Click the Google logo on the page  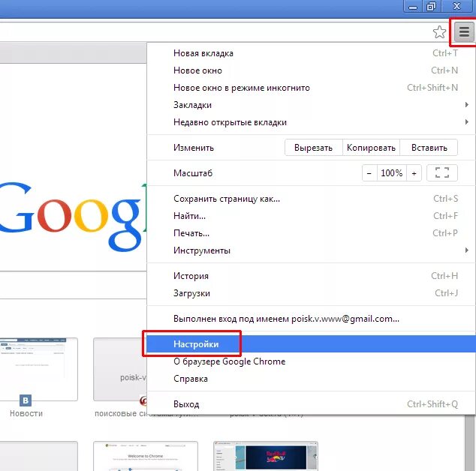pyautogui.click(x=73, y=217)
